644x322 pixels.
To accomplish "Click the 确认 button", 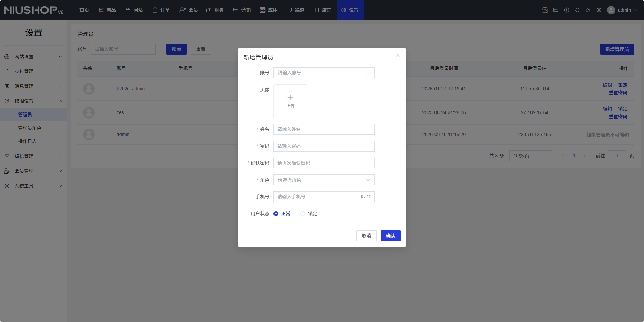I will click(390, 236).
